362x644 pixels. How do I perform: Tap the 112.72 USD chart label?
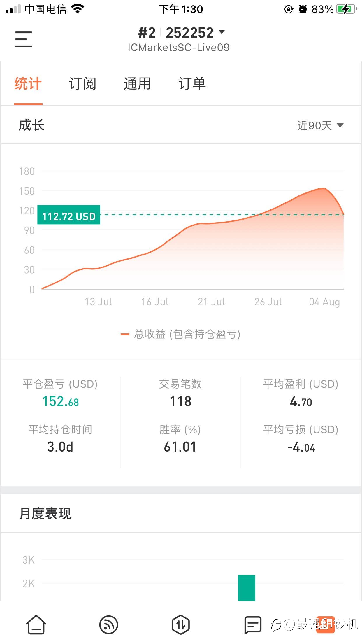coord(69,215)
